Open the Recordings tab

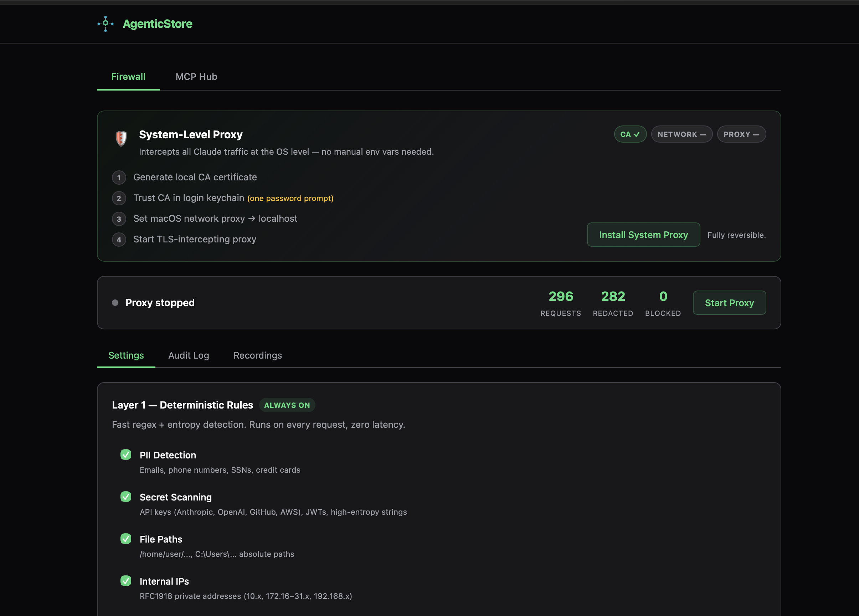pos(258,355)
